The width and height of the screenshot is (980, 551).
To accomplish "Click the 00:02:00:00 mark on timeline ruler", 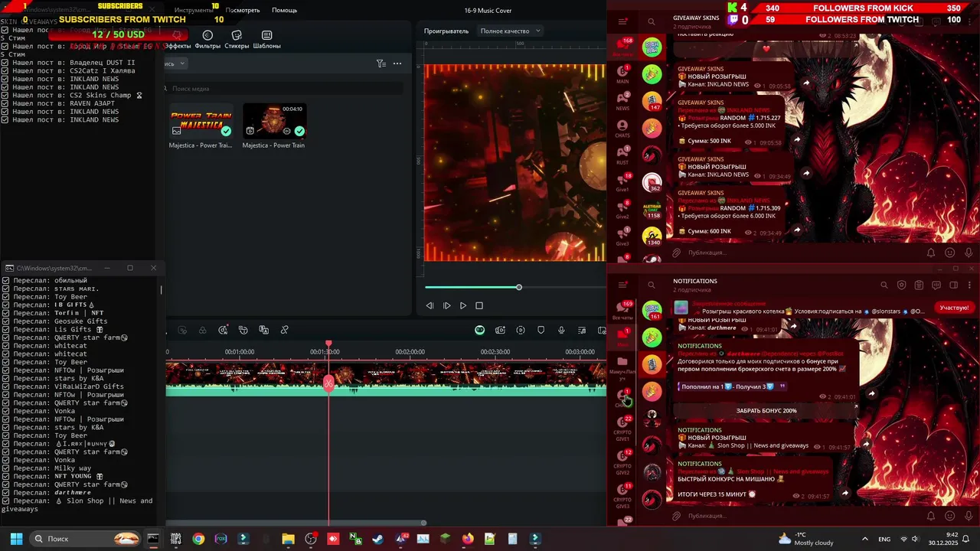I will pyautogui.click(x=410, y=352).
